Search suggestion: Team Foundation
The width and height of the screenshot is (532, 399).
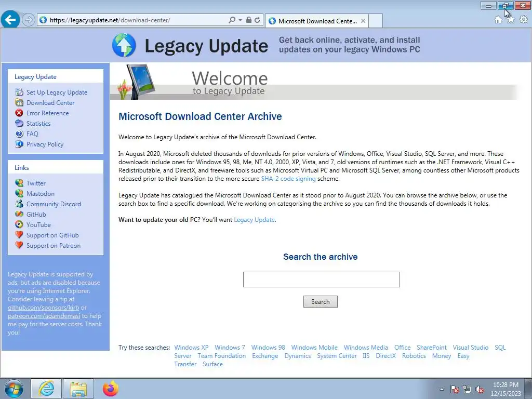[x=221, y=355]
